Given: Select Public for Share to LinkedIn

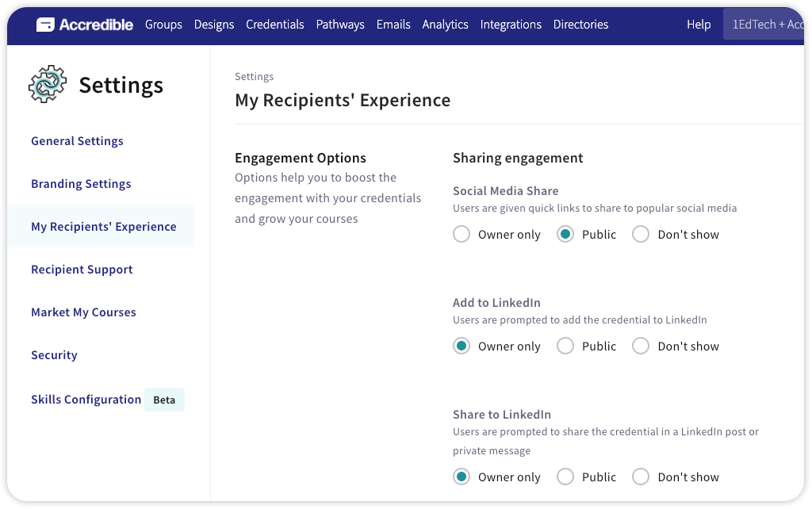Looking at the screenshot, I should coord(565,476).
